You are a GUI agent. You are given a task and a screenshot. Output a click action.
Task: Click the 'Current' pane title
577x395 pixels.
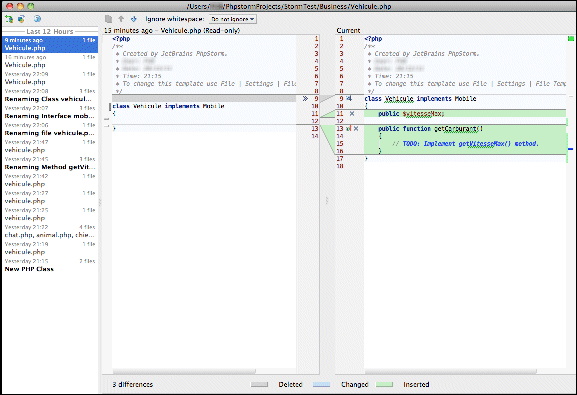tap(348, 31)
